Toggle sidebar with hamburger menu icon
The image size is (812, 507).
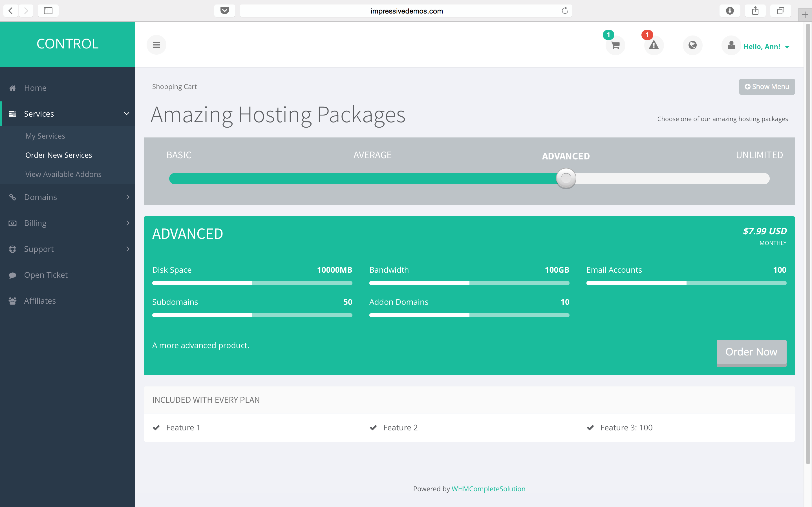pyautogui.click(x=156, y=45)
